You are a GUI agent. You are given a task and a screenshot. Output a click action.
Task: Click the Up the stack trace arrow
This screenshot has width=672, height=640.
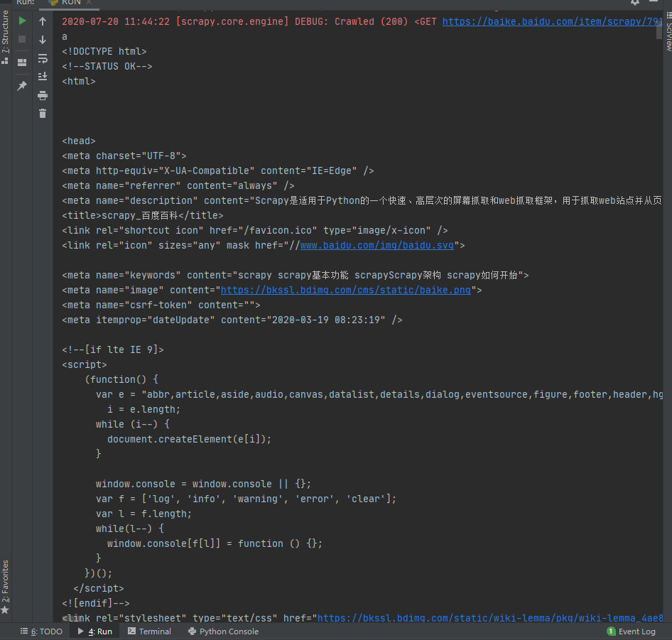click(x=43, y=21)
